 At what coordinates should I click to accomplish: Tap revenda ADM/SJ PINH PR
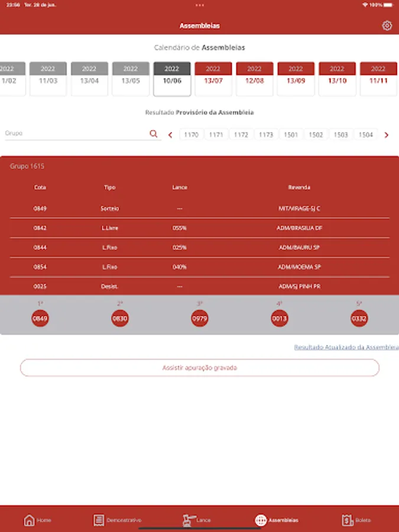click(299, 286)
